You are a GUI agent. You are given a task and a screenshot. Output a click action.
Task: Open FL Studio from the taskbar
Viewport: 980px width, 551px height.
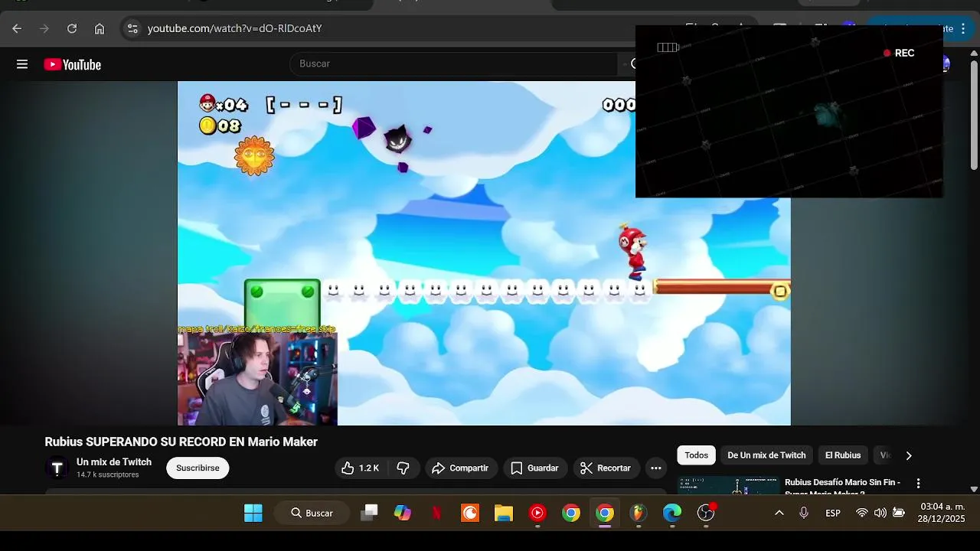coord(639,513)
